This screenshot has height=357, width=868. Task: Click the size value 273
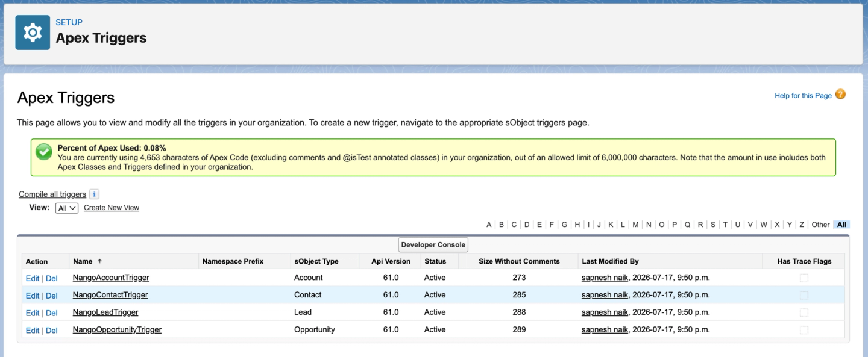pyautogui.click(x=519, y=278)
